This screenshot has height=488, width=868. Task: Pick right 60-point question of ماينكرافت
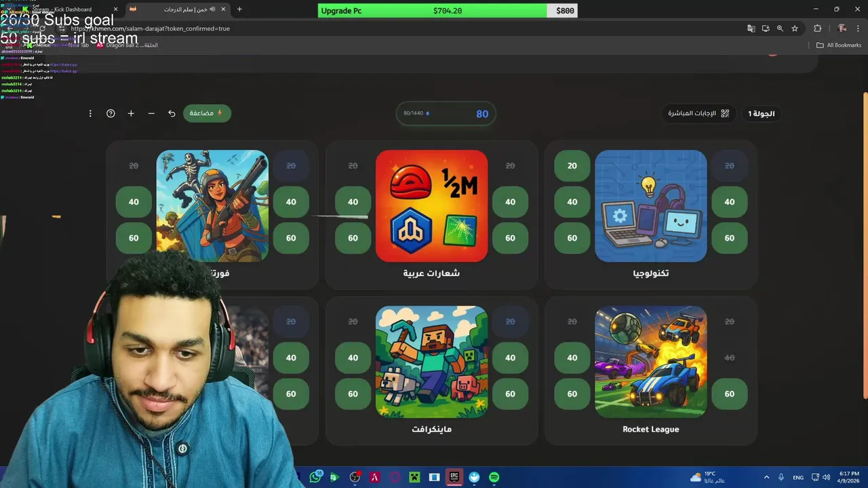click(x=510, y=394)
